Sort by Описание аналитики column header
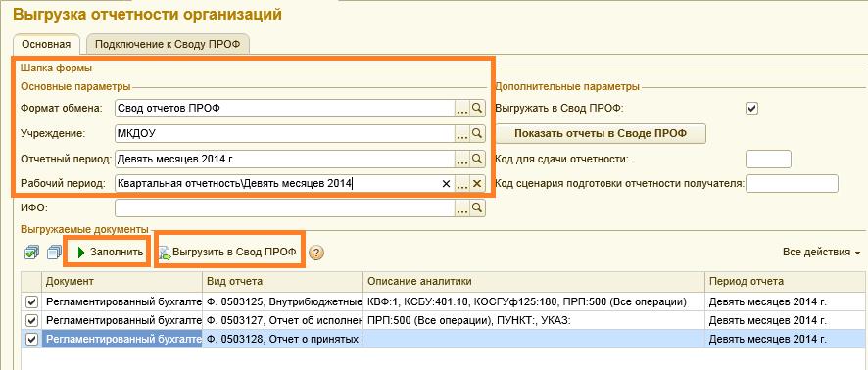The width and height of the screenshot is (868, 370). pyautogui.click(x=534, y=282)
